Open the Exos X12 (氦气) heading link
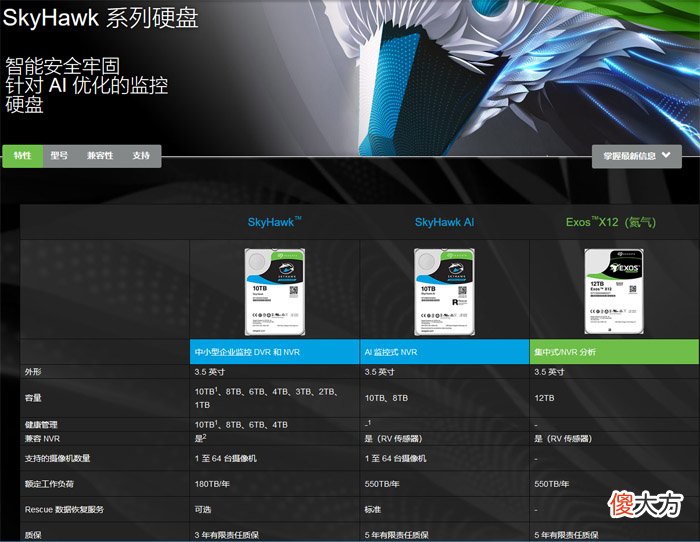Viewport: 700px width, 542px height. (611, 222)
